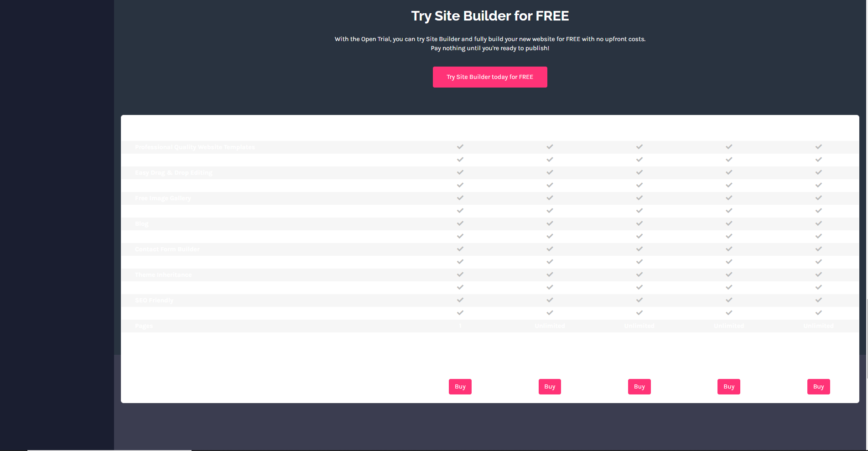Click Website Templates checkmark in last plan column

[x=819, y=147]
